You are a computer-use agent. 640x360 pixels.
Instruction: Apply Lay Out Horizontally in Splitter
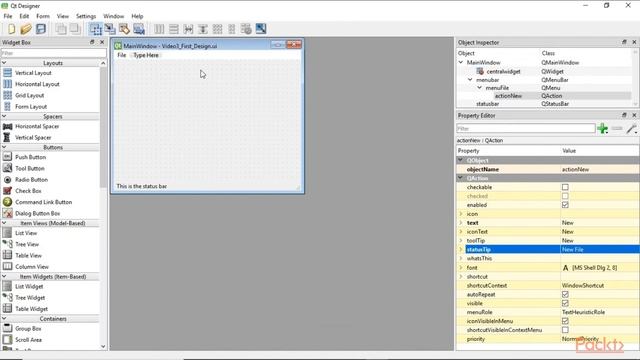point(188,29)
